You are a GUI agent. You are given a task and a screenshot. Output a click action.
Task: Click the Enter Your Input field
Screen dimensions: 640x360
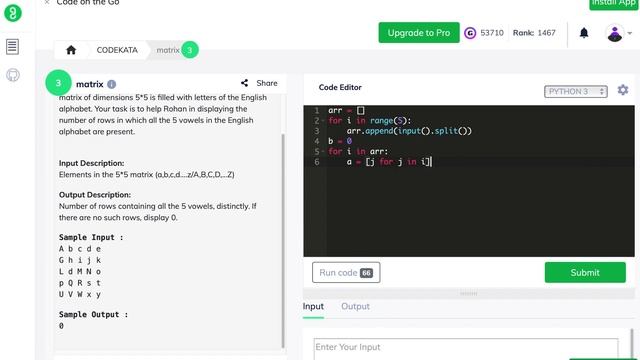click(x=466, y=348)
